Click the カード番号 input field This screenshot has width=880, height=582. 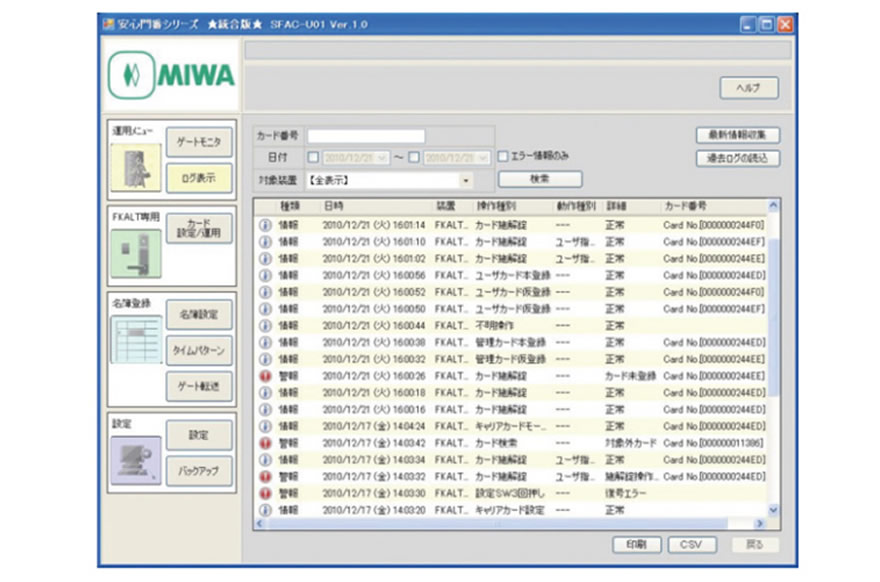[366, 136]
